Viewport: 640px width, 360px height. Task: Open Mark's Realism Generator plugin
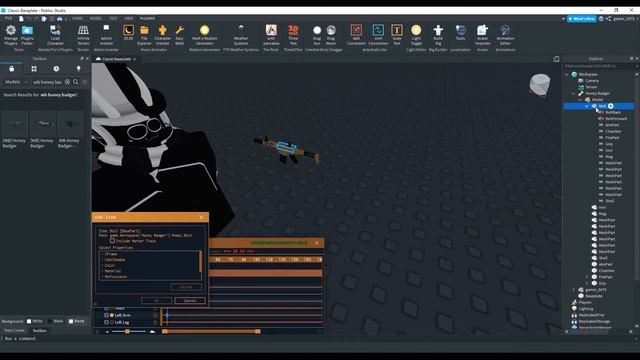(204, 35)
